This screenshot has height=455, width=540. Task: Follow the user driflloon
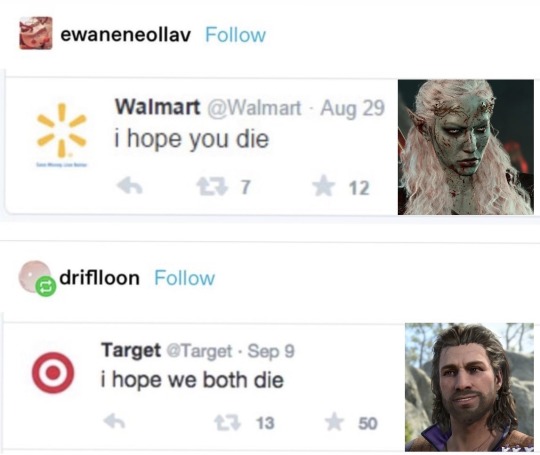[185, 278]
